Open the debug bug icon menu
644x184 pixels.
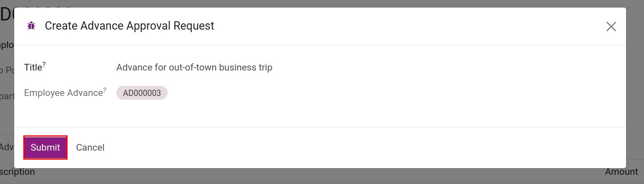[31, 26]
